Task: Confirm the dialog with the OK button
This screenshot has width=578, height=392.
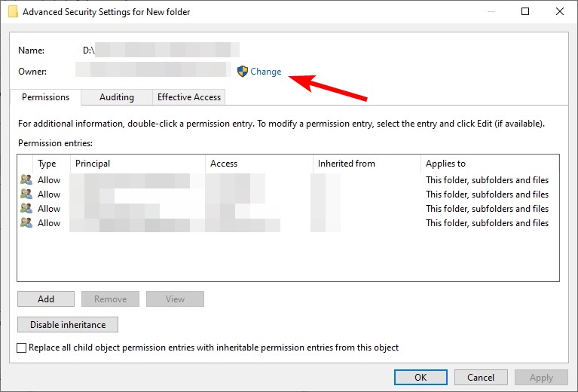Action: (421, 377)
